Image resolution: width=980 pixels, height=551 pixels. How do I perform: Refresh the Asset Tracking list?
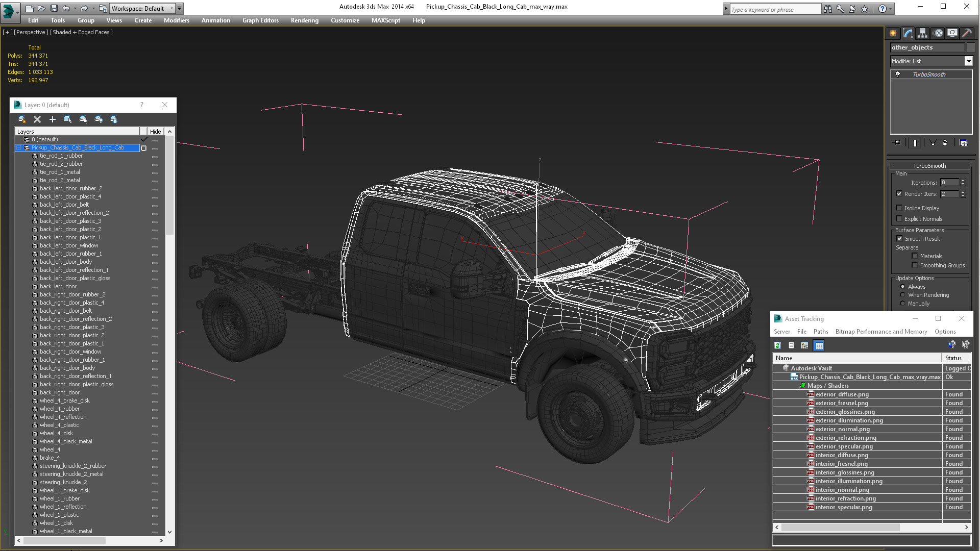tap(777, 345)
